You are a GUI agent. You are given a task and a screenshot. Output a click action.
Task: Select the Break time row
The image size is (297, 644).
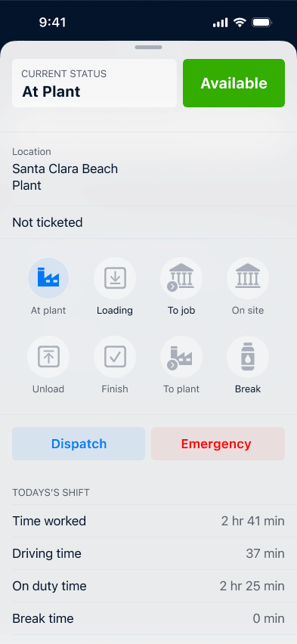pyautogui.click(x=148, y=618)
